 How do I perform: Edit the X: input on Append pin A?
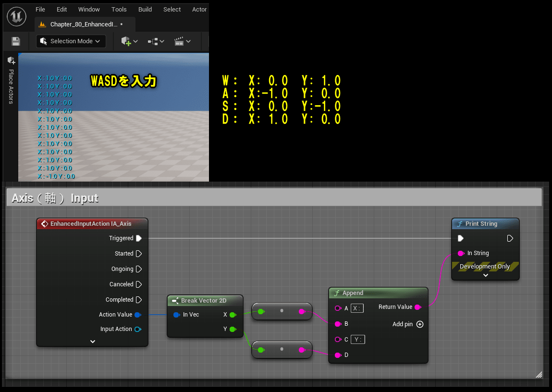[x=357, y=308]
